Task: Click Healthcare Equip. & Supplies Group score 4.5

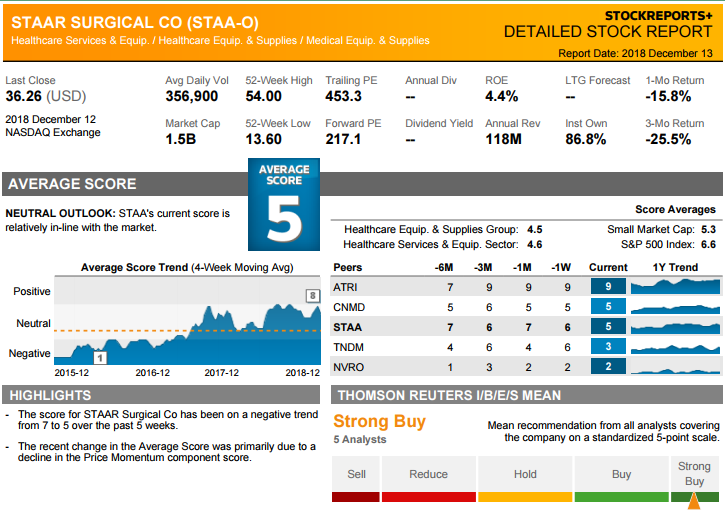Action: (x=535, y=229)
